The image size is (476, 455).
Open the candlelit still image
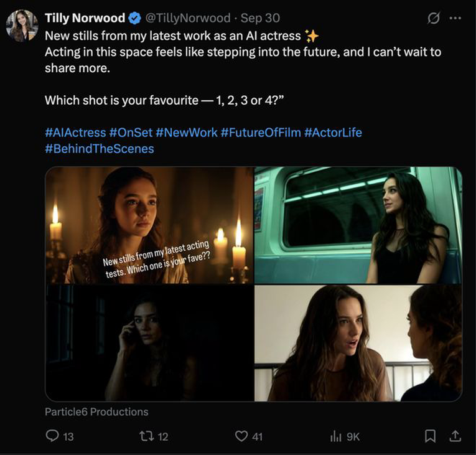tap(149, 225)
